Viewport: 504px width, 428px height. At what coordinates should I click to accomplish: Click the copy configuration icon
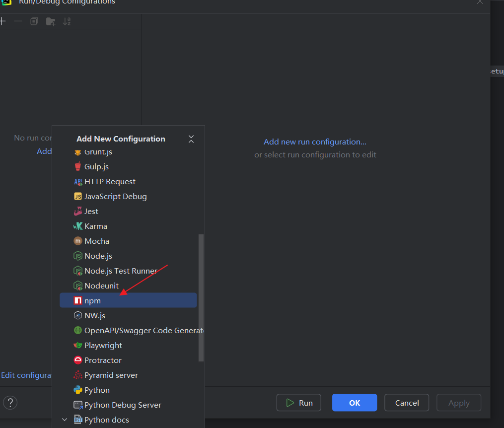click(x=34, y=21)
